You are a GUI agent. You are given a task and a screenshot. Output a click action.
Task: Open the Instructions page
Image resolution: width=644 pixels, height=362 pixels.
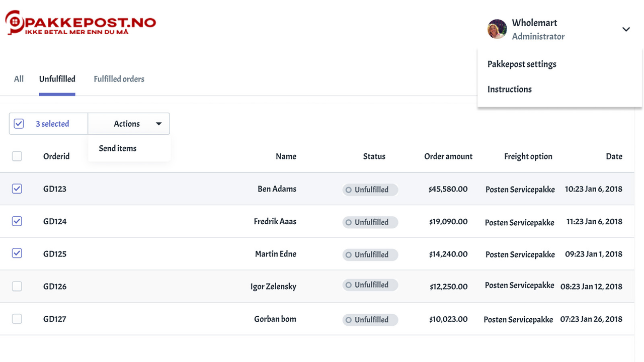pos(509,89)
